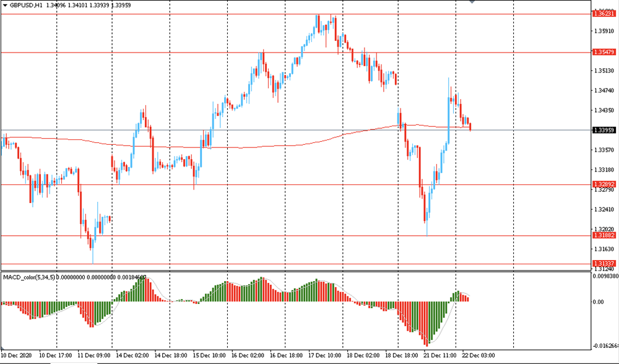Click the 22 Dec 03:00 time label
Viewport: 619px width, 364px height.
(478, 355)
